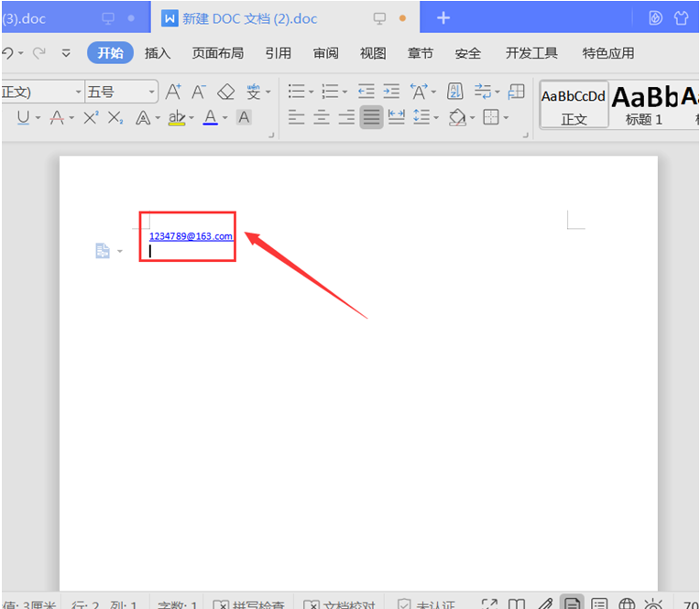Click 文档校对 in status bar
Viewport: 700px width, 609px height.
tap(340, 604)
